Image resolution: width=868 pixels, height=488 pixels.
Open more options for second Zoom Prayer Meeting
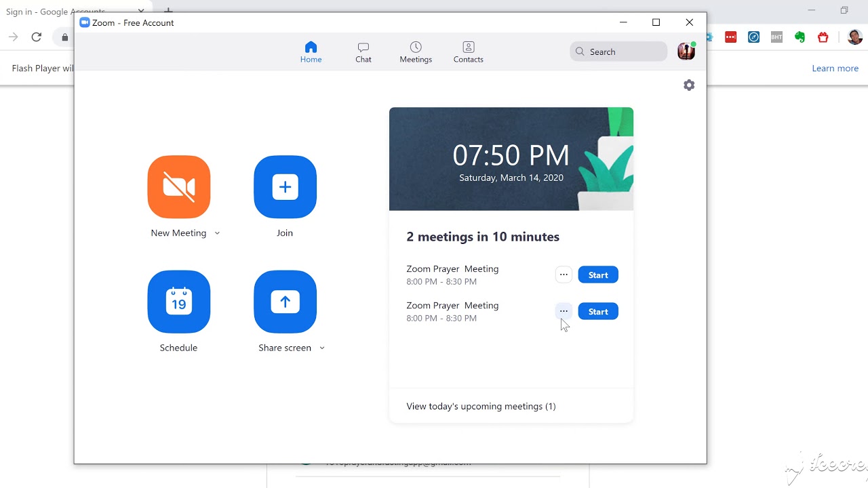[x=564, y=312]
